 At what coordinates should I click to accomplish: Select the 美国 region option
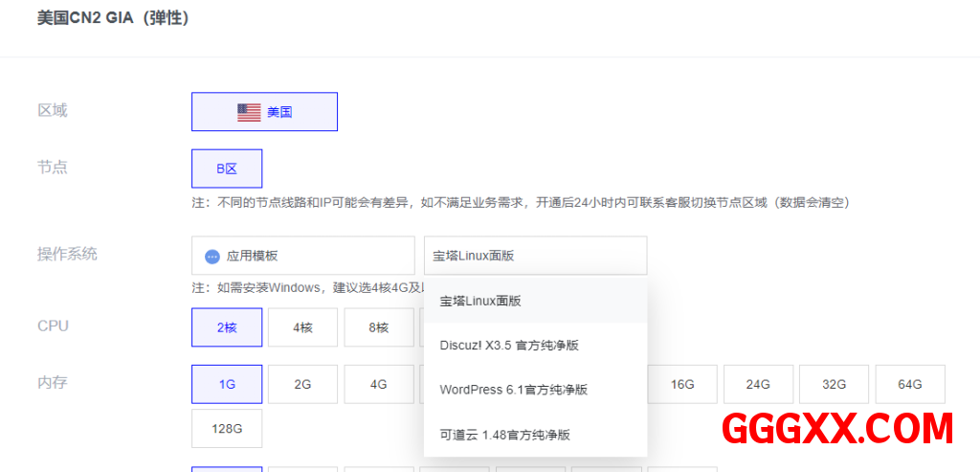click(x=265, y=112)
